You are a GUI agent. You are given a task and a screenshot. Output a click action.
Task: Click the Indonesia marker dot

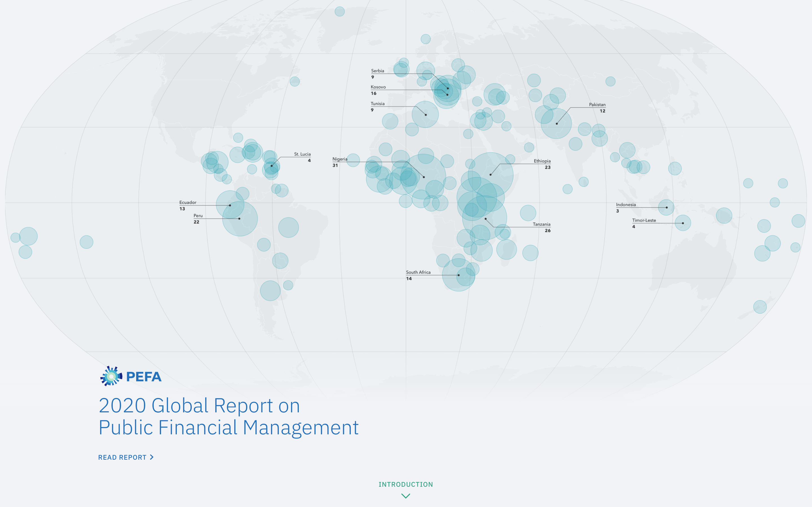667,208
